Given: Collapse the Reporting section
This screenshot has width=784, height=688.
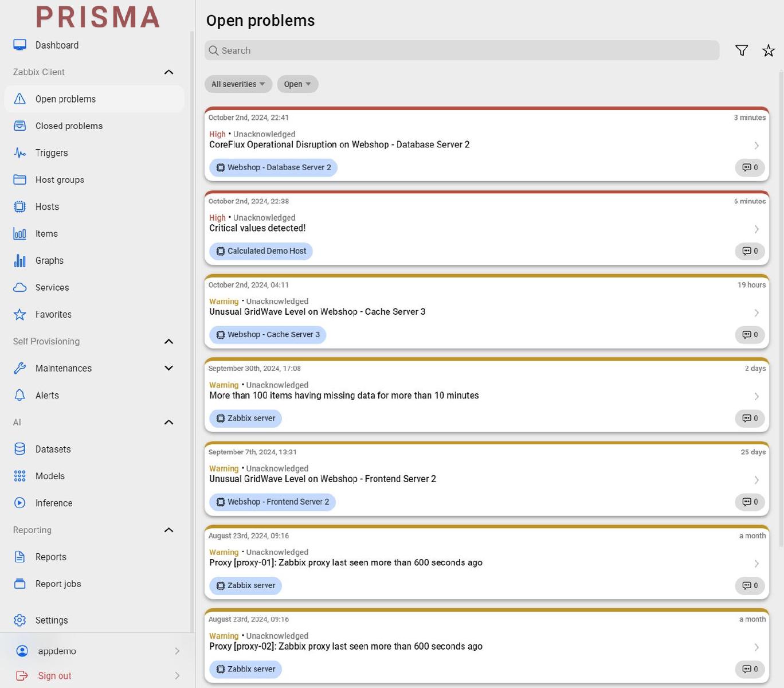Looking at the screenshot, I should coord(168,530).
